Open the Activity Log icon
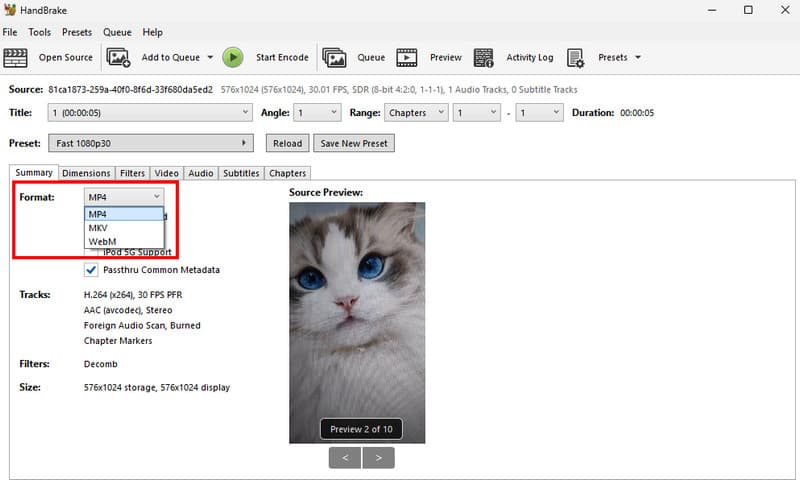This screenshot has height=480, width=800. point(483,58)
